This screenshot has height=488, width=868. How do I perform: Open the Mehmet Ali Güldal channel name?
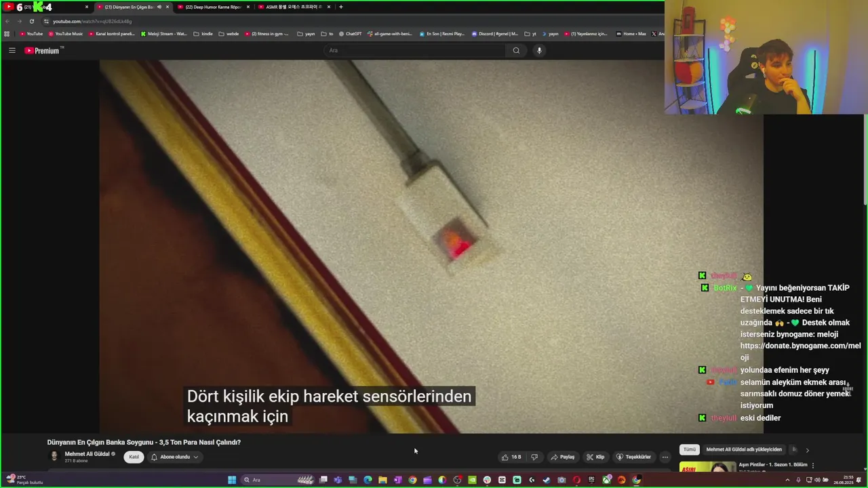coord(87,454)
